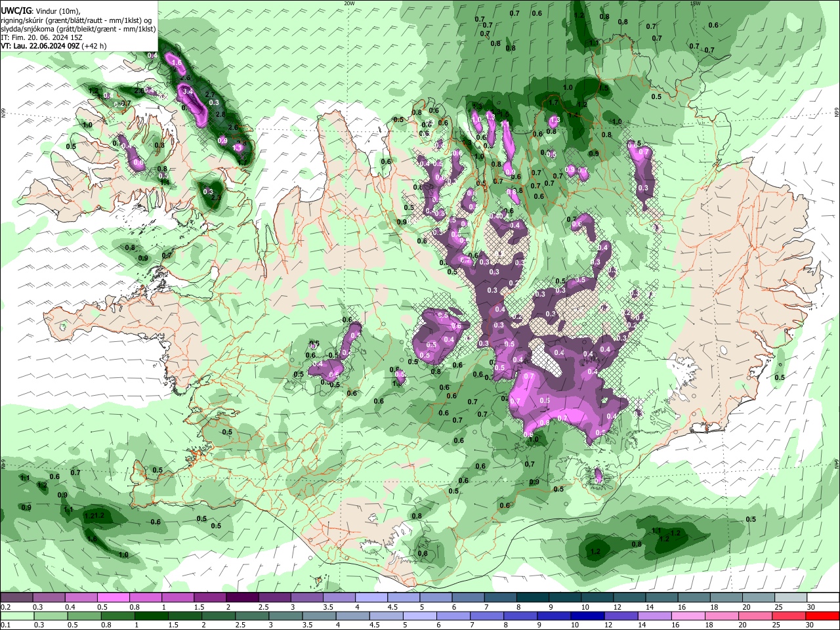Select the darkest purple 2–2.5 snow legend swatch
The height and width of the screenshot is (630, 840).
pyautogui.click(x=241, y=598)
